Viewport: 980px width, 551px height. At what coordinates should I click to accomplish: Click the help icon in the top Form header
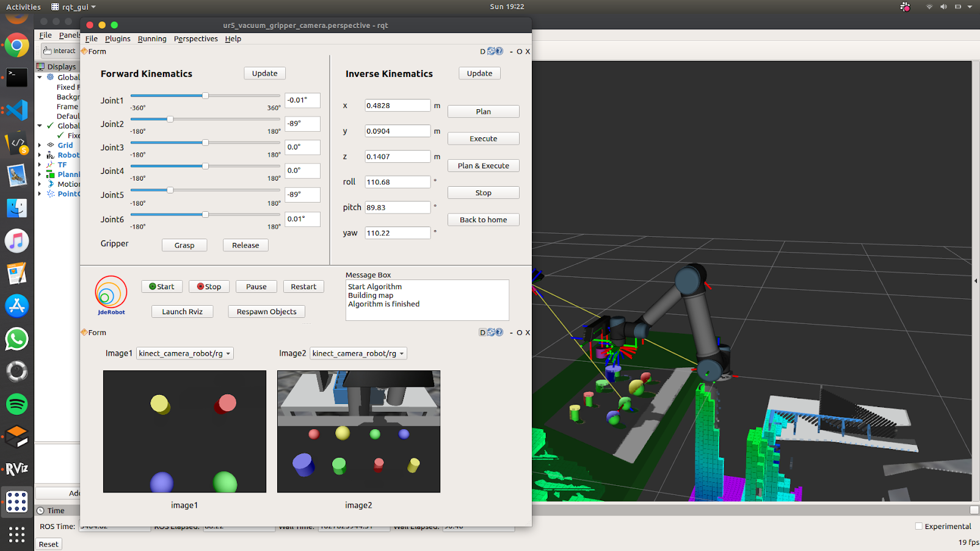tap(499, 51)
